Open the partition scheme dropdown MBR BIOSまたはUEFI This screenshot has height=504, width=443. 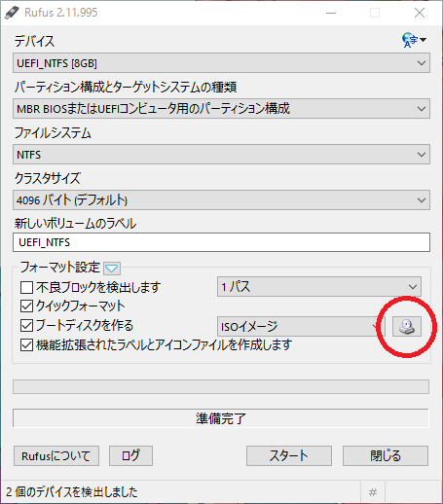pyautogui.click(x=221, y=109)
